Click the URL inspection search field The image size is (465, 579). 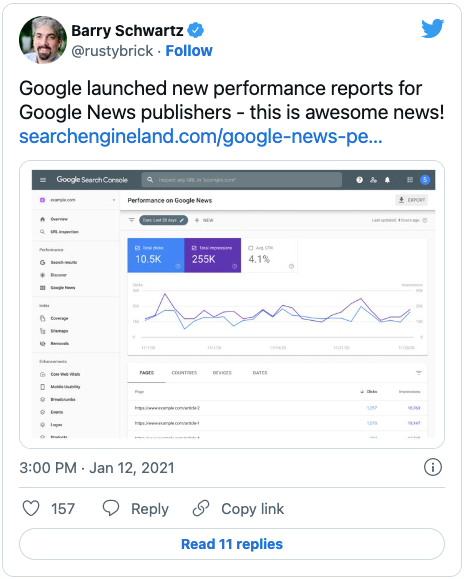pyautogui.click(x=242, y=180)
